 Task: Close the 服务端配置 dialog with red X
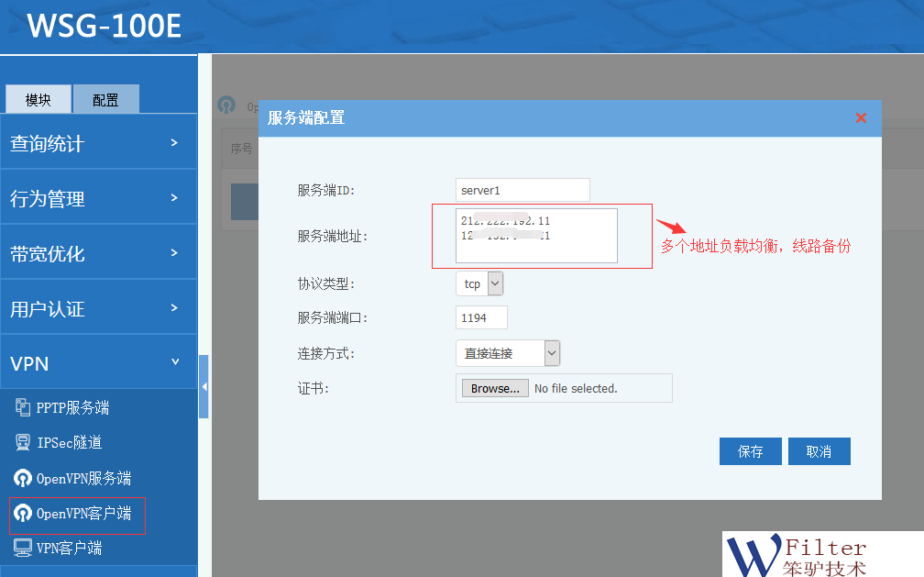click(861, 117)
